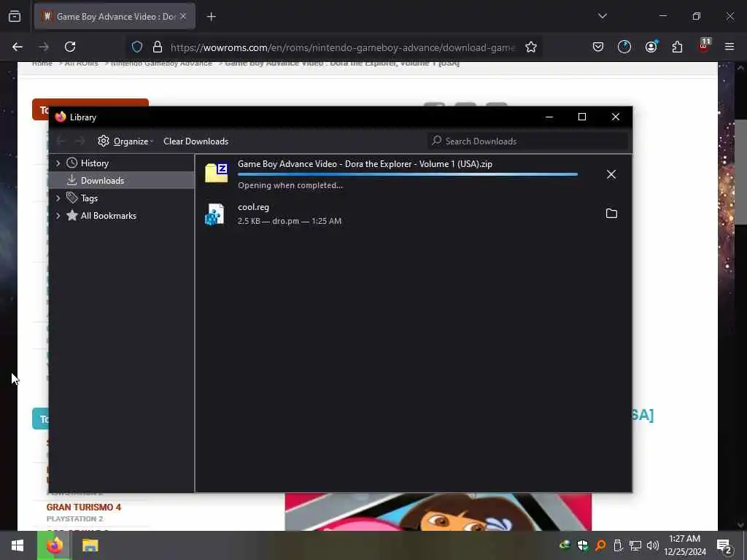This screenshot has height=560, width=747.
Task: Click the download progress bar
Action: click(408, 175)
